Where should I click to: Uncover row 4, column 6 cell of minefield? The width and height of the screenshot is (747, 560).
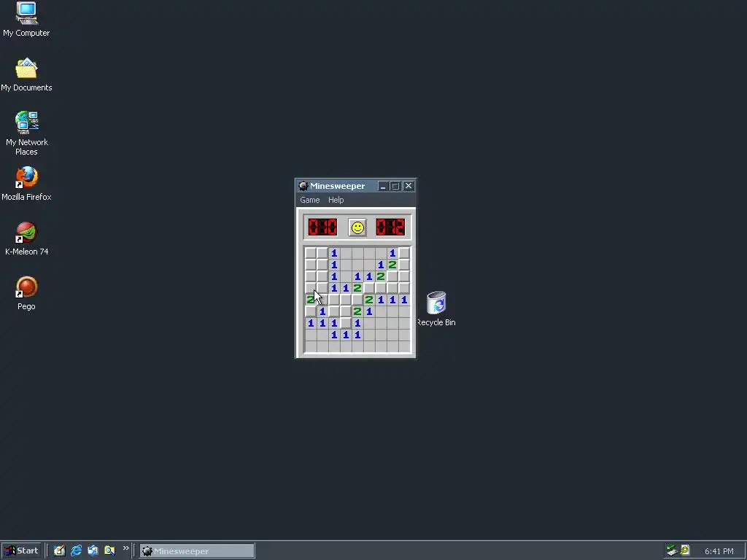368,288
